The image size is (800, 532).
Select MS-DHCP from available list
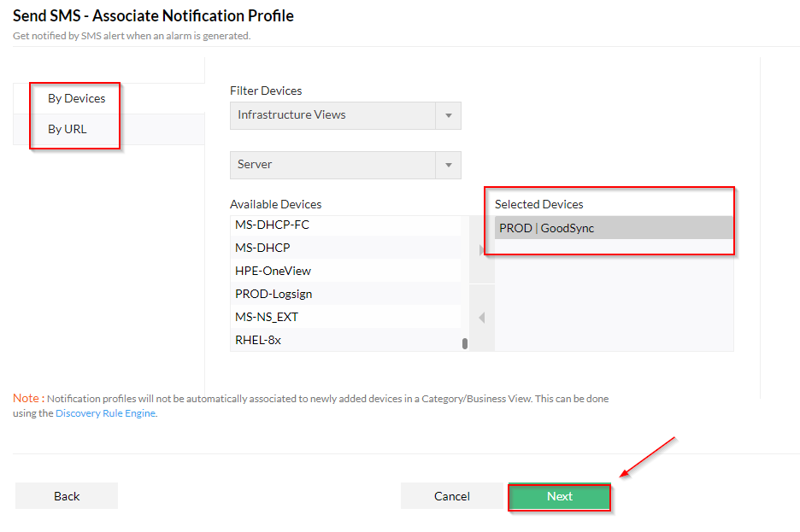pyautogui.click(x=345, y=248)
